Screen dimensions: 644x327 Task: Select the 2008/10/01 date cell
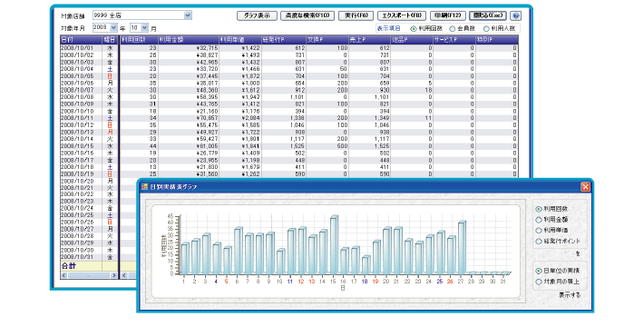82,48
